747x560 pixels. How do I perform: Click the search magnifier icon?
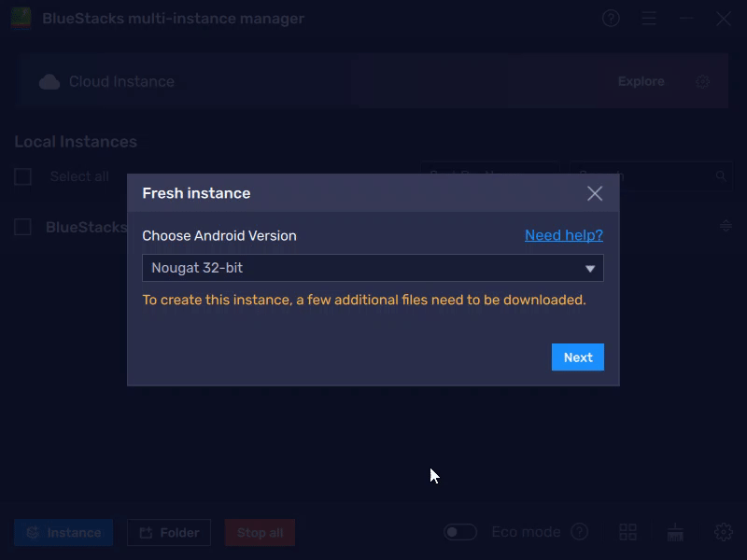click(x=721, y=176)
